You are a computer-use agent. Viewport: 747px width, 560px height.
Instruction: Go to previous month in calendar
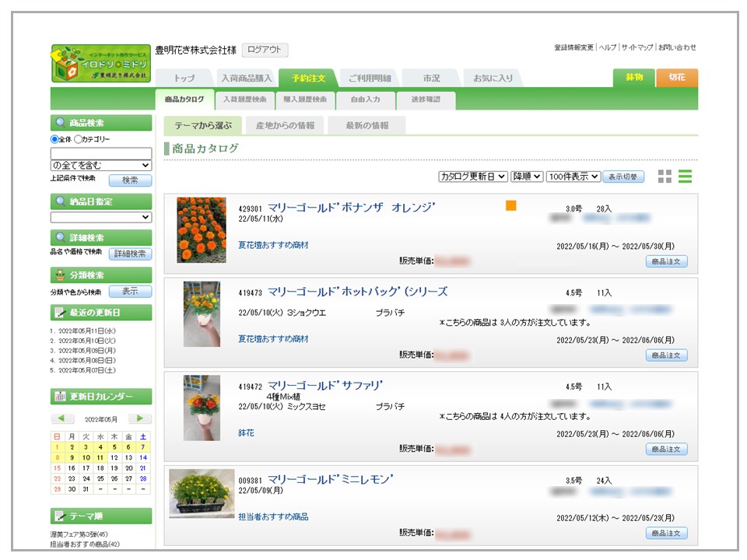coord(63,418)
